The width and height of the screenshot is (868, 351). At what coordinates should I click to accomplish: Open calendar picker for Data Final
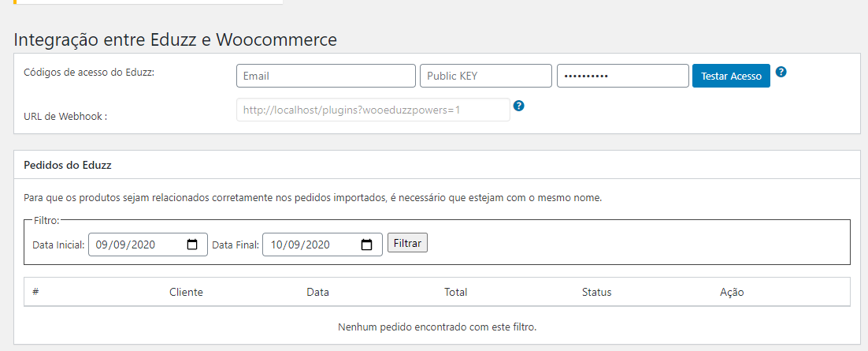pos(366,245)
